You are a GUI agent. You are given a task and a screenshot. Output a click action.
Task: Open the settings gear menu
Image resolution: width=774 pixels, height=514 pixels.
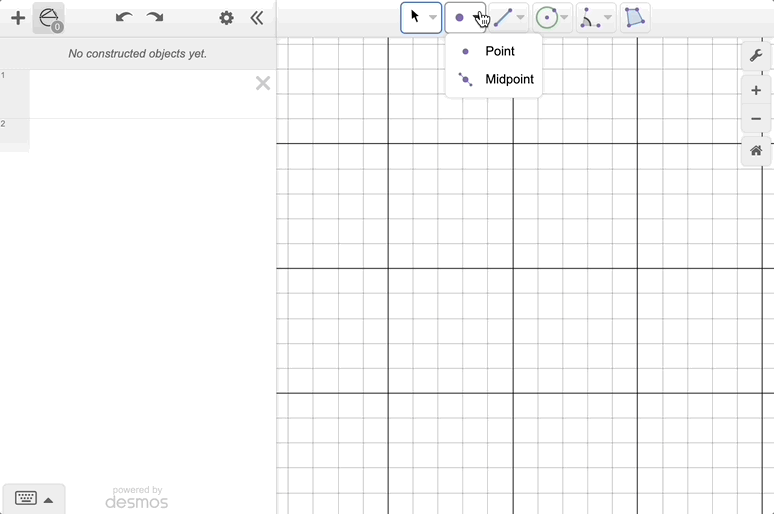[227, 18]
